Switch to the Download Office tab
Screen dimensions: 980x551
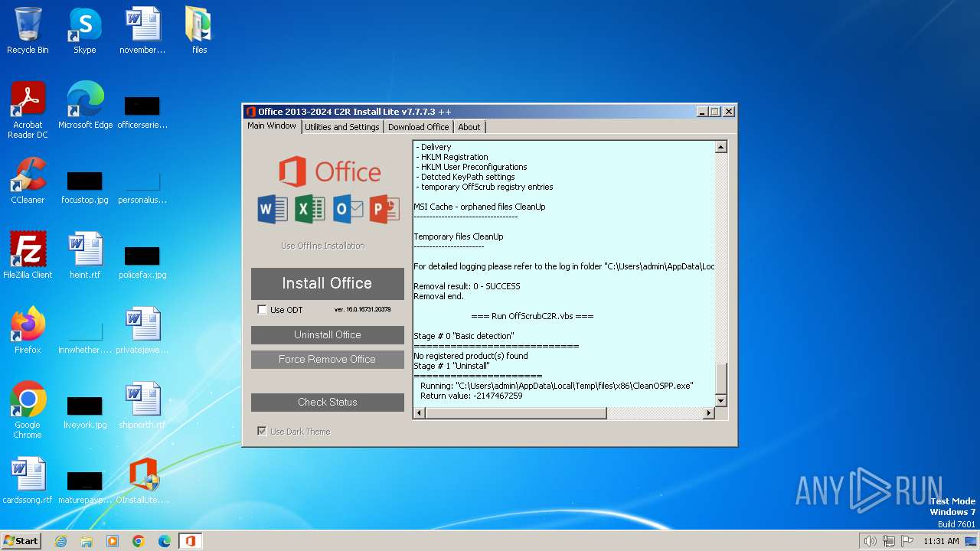pos(418,127)
